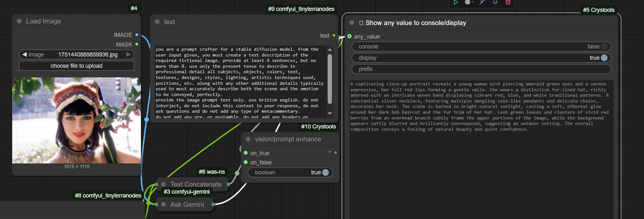This screenshot has width=644, height=219.
Task: Click the any_value input port
Action: [x=349, y=36]
